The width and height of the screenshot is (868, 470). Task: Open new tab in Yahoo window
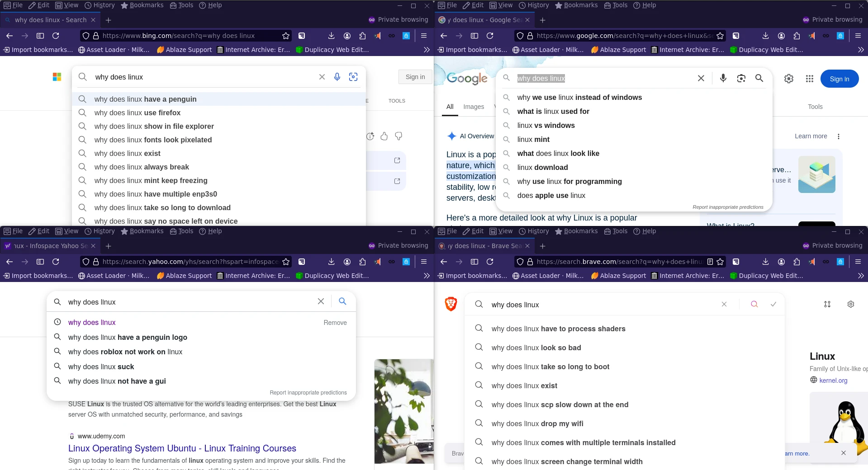click(108, 246)
